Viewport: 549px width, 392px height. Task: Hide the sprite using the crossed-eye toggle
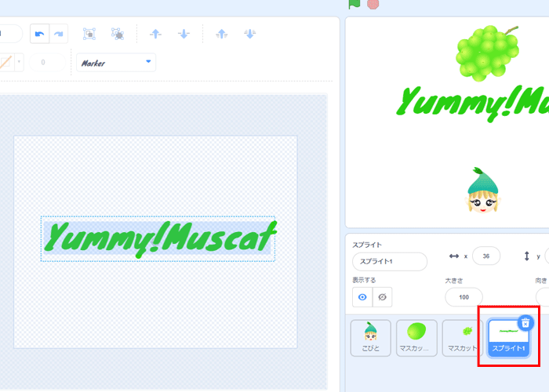(382, 297)
